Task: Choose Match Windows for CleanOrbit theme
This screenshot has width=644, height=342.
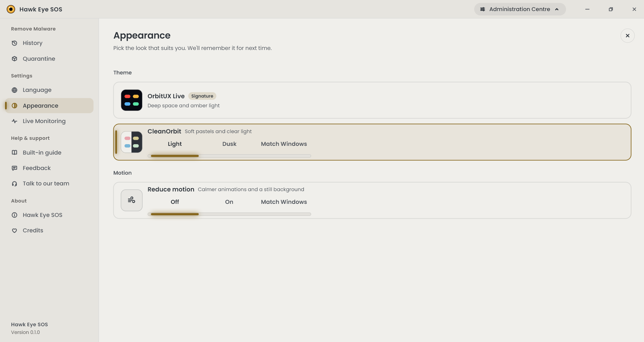Action: pyautogui.click(x=284, y=144)
